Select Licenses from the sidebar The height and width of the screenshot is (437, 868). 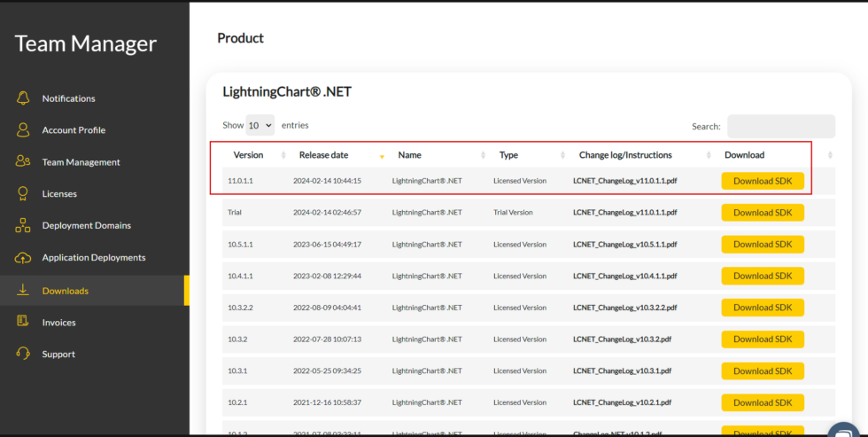point(59,194)
